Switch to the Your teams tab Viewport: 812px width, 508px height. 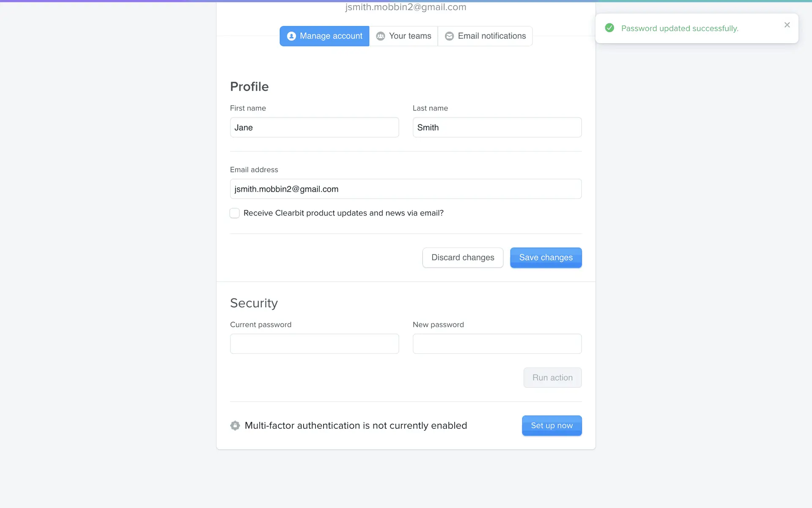403,36
